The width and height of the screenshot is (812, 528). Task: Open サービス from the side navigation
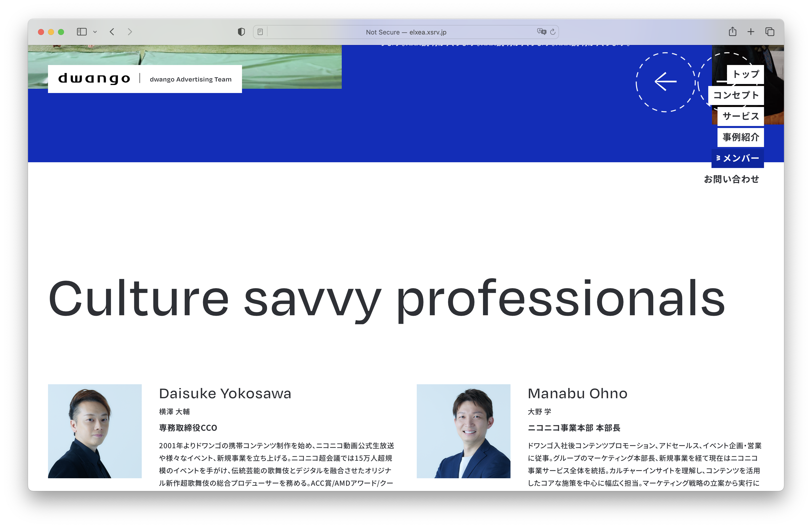click(x=740, y=116)
